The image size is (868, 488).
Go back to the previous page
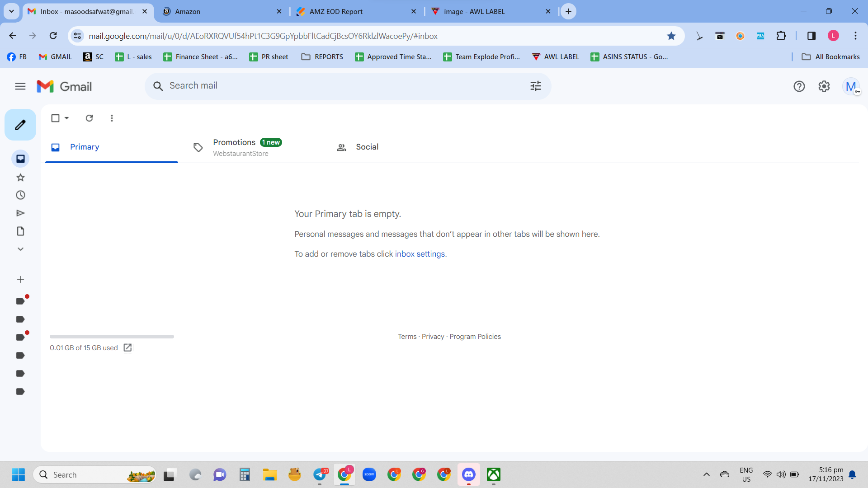[x=13, y=36]
